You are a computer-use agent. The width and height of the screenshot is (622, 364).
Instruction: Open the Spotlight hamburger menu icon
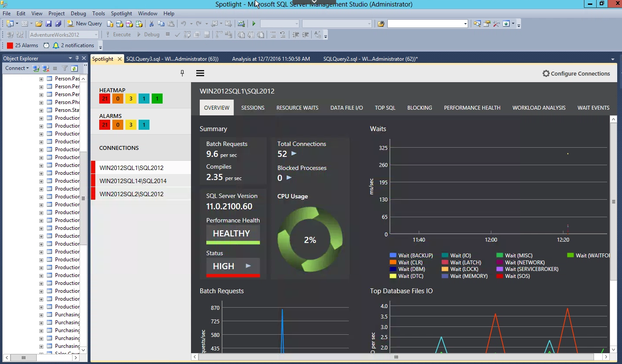click(200, 73)
